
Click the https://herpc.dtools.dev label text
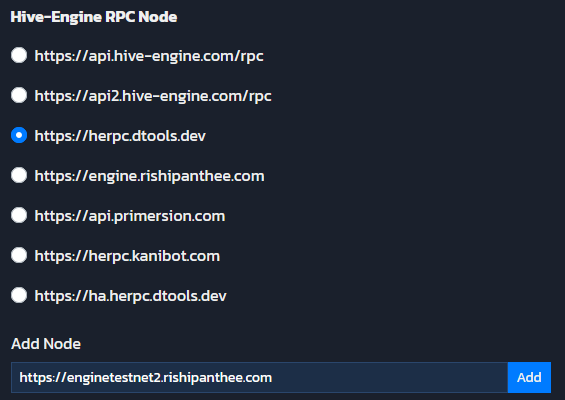(120, 136)
